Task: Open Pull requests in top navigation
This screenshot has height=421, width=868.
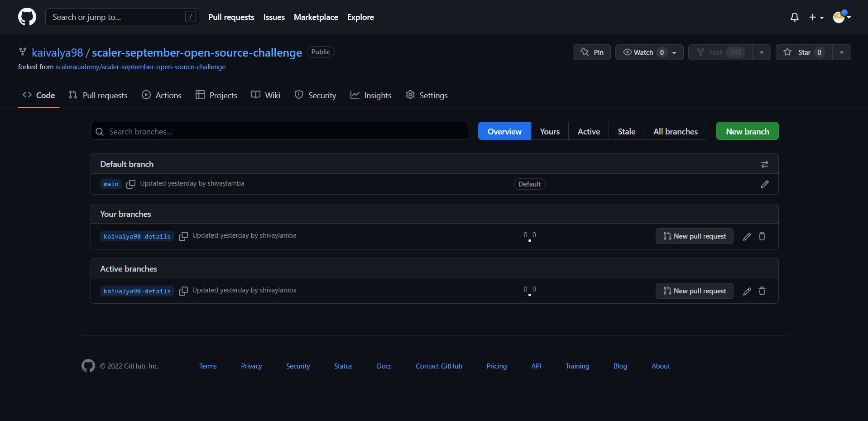Action: (x=231, y=17)
